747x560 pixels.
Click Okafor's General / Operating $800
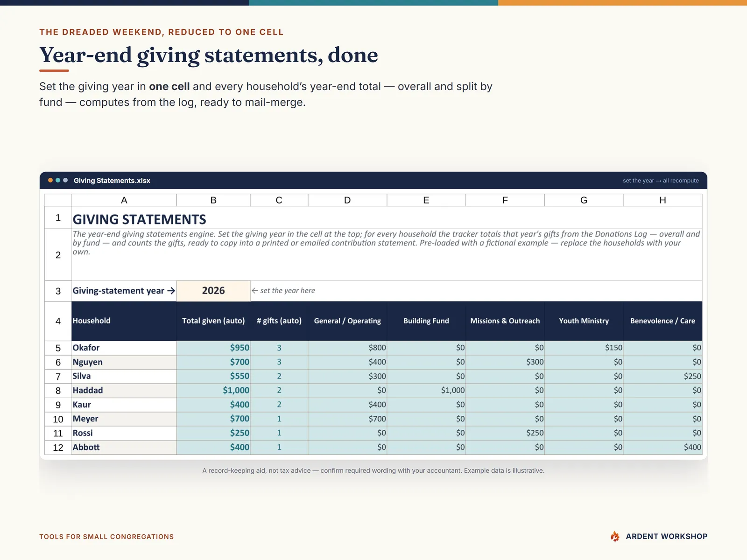347,348
